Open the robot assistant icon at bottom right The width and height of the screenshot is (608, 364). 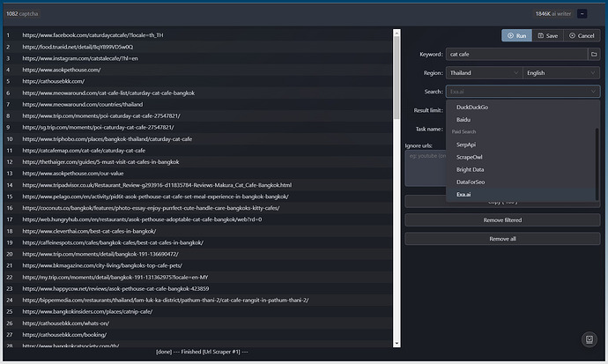tap(589, 339)
